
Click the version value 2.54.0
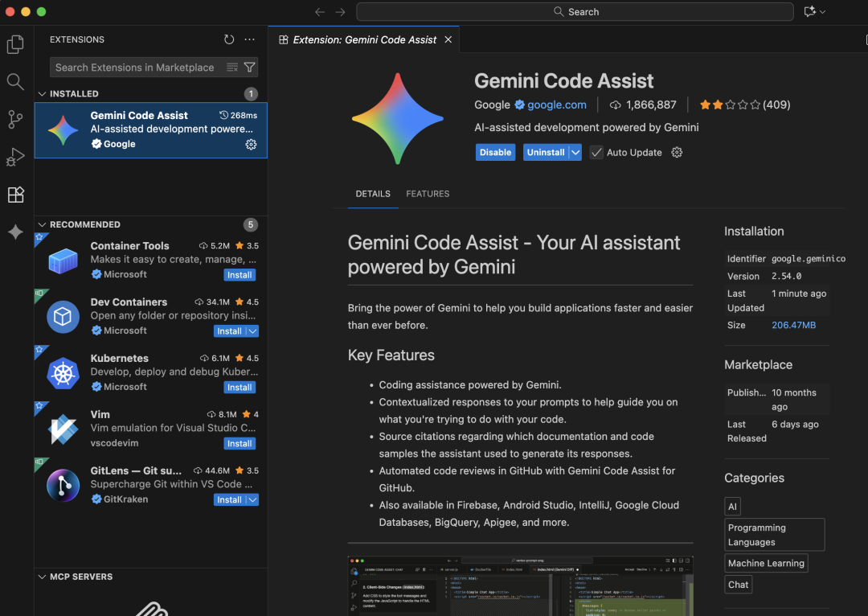[x=786, y=276]
